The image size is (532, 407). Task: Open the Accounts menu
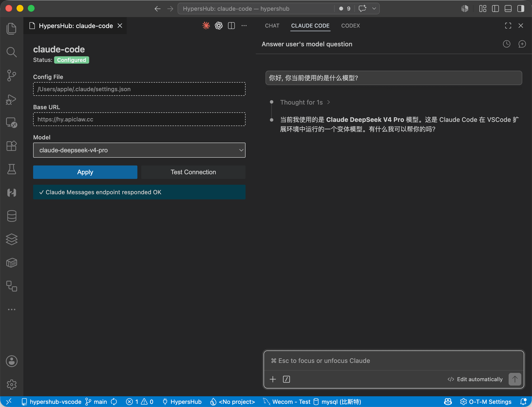click(11, 361)
